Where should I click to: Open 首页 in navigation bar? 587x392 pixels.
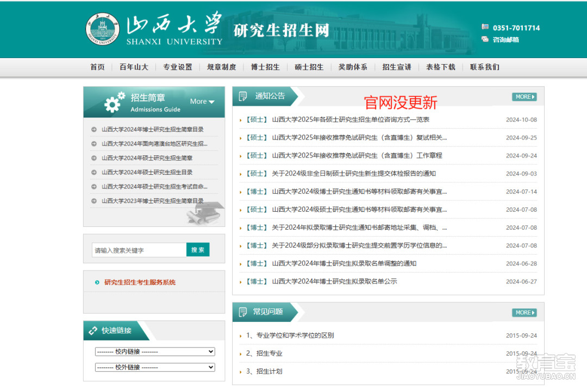pyautogui.click(x=98, y=67)
